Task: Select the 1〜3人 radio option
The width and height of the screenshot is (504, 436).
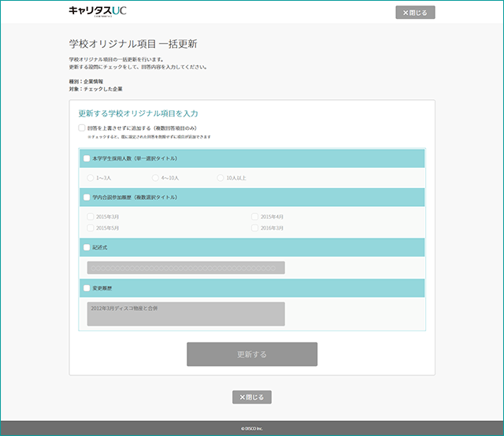Action: coord(91,178)
